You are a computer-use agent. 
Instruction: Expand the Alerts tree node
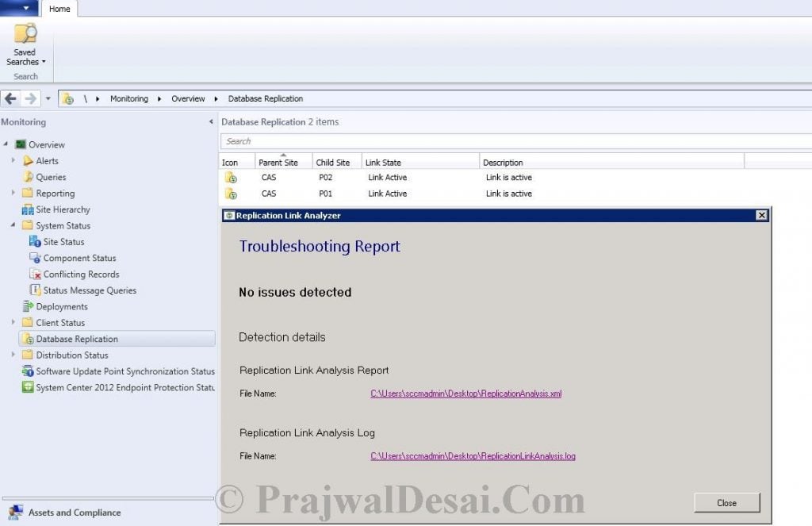point(13,160)
